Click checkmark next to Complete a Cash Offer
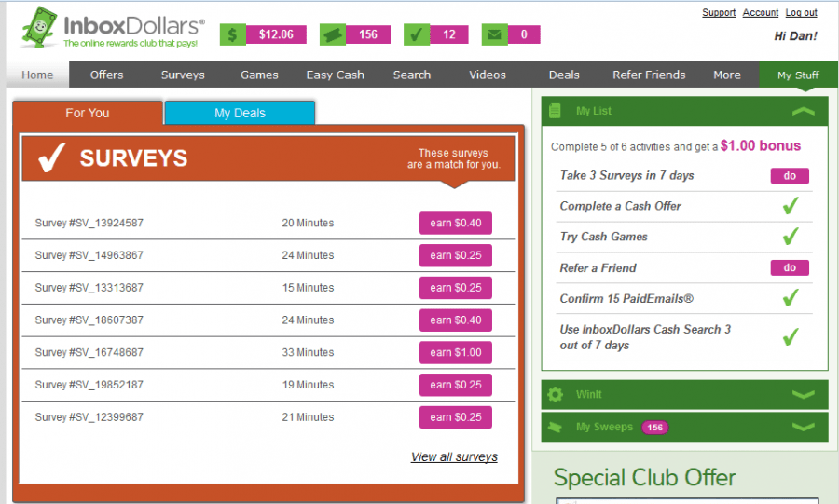Viewport: 839px width, 504px height. [x=790, y=206]
